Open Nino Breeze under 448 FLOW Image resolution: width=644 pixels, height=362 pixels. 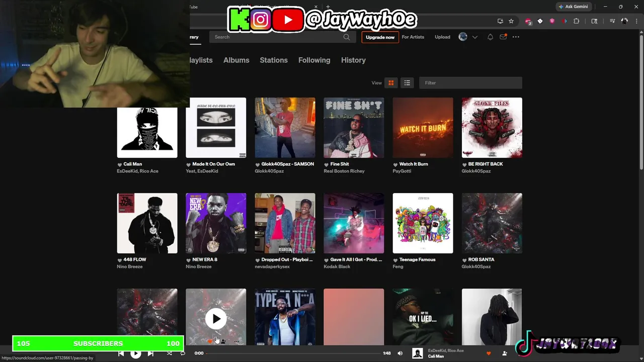click(x=130, y=266)
